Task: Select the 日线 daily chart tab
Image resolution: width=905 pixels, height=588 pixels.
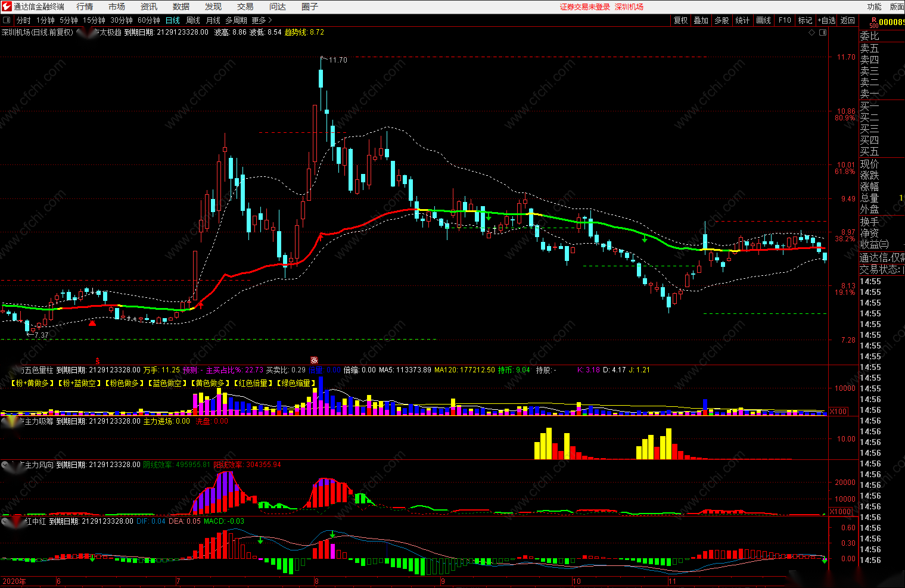Action: [173, 20]
